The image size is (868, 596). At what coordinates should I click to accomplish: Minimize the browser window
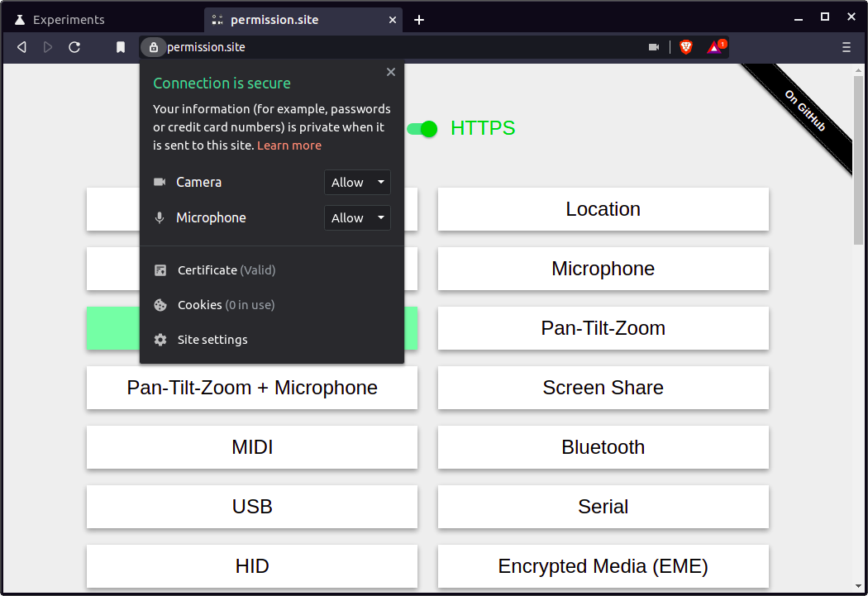tap(799, 20)
